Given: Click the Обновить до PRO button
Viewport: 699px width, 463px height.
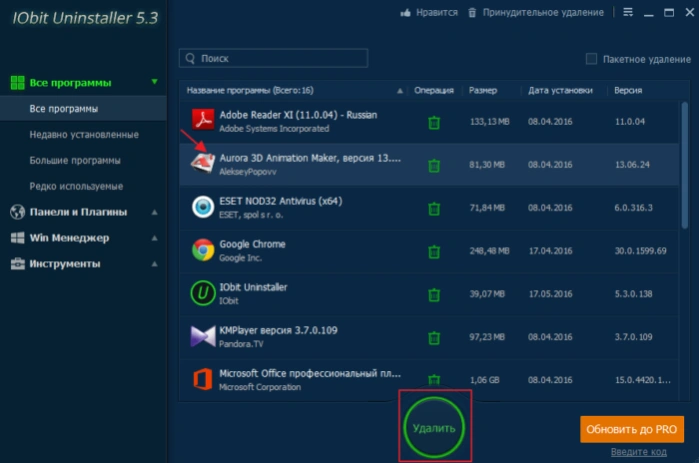Looking at the screenshot, I should point(632,429).
